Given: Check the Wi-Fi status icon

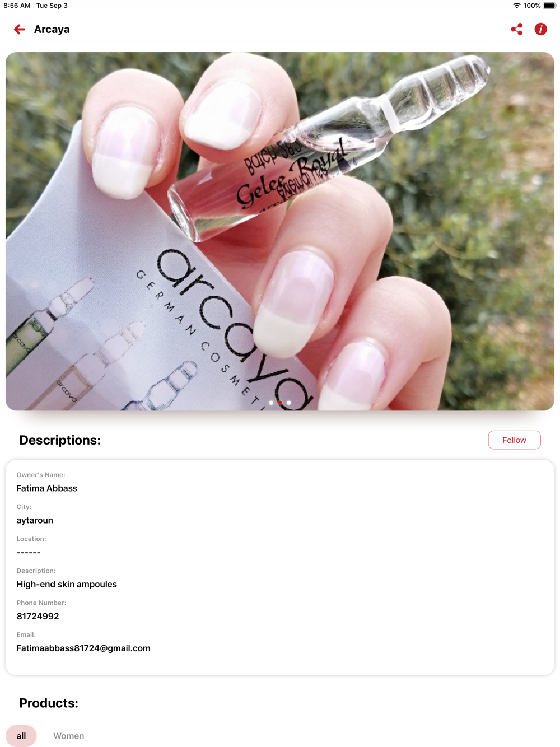Looking at the screenshot, I should [516, 6].
